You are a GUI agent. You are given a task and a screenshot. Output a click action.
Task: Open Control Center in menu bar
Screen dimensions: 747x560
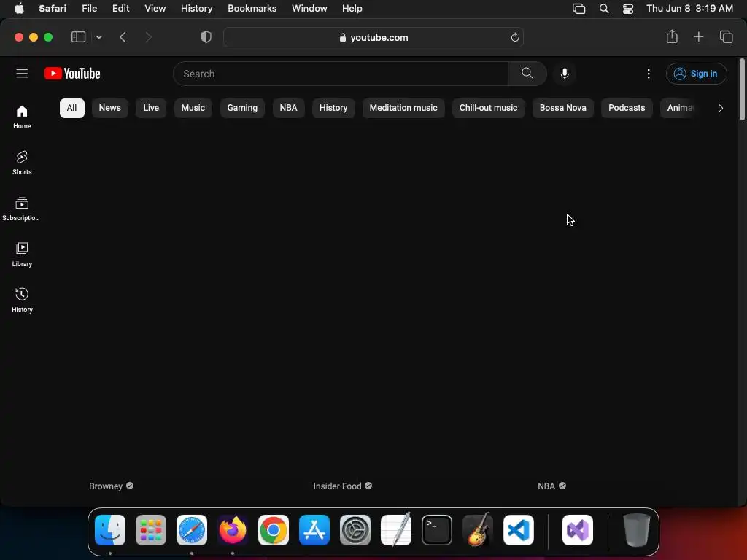tap(628, 9)
